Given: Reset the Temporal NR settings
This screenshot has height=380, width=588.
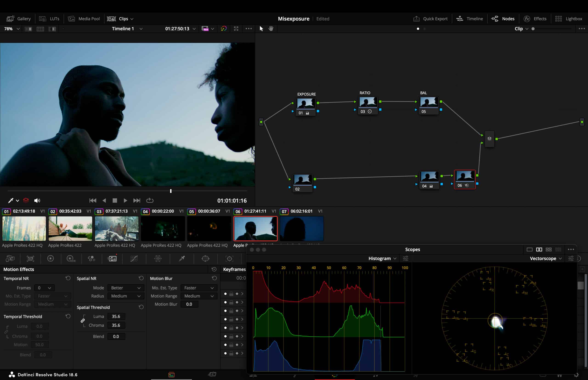Looking at the screenshot, I should click(x=68, y=278).
